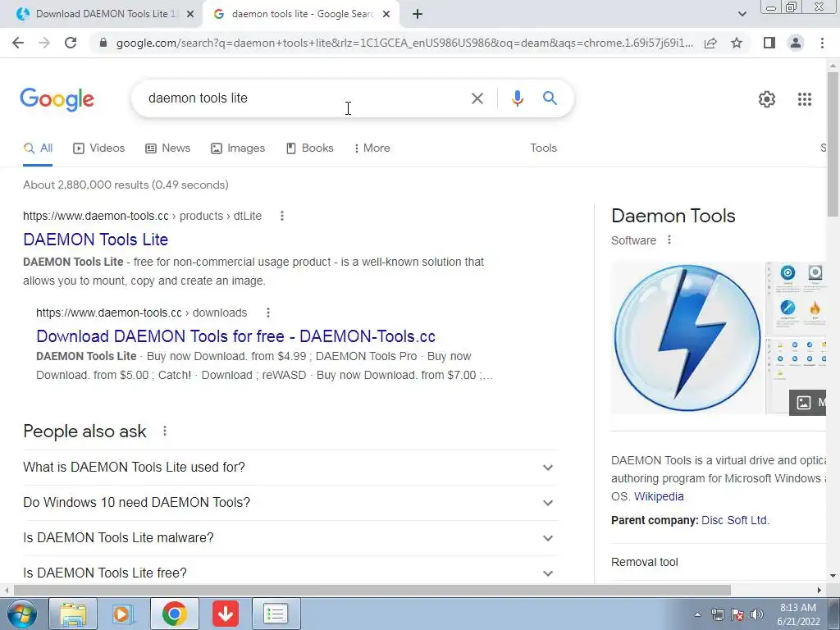Open the list application in taskbar
The image size is (840, 630).
click(x=276, y=614)
